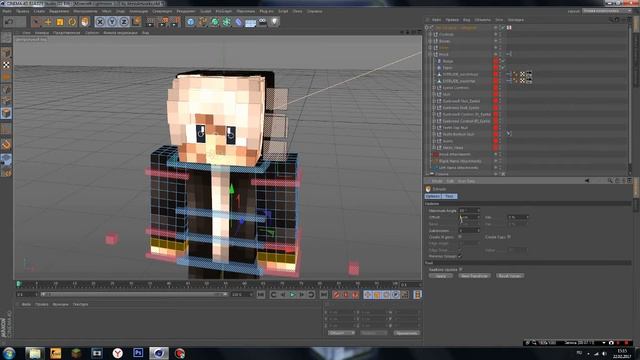Switch to the Tool tab in Extrude attributes
The height and width of the screenshot is (360, 640).
pyautogui.click(x=450, y=196)
